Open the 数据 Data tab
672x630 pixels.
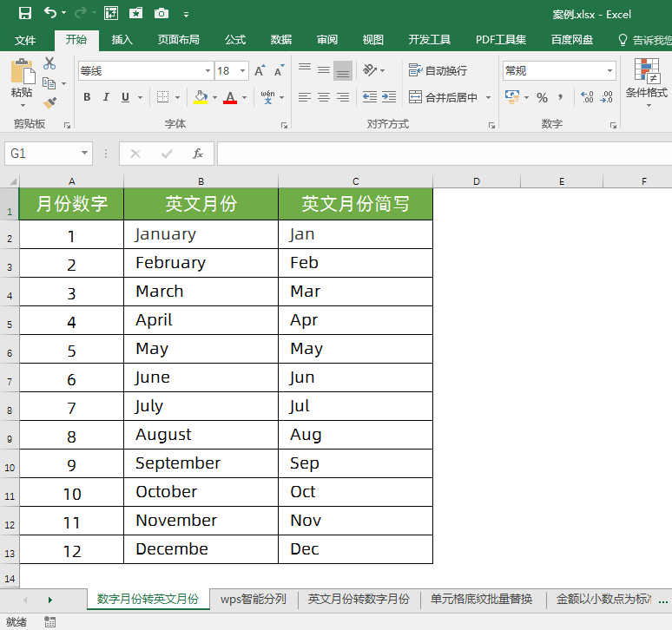pyautogui.click(x=281, y=40)
